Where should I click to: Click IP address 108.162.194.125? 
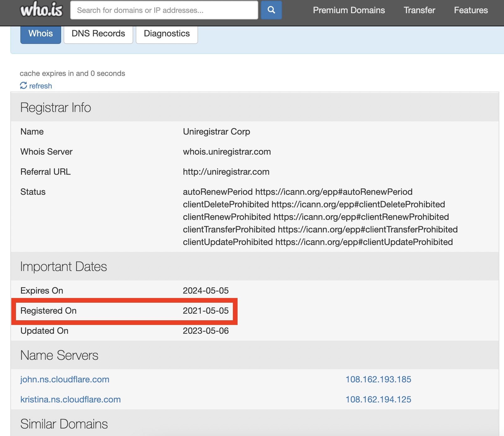[378, 400]
